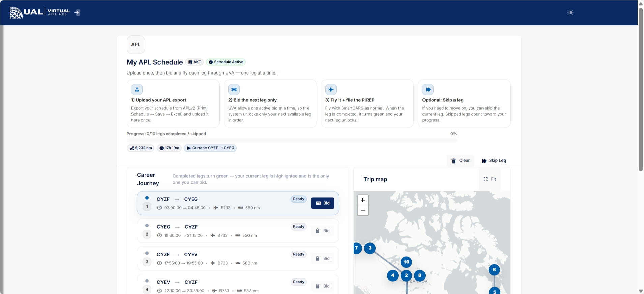This screenshot has width=644, height=294.
Task: Click the bid ticket icon in step 2 card
Action: point(234,90)
